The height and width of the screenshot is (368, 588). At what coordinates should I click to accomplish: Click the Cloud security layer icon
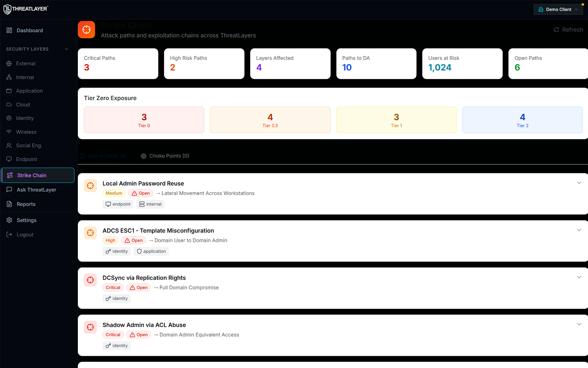(9, 104)
